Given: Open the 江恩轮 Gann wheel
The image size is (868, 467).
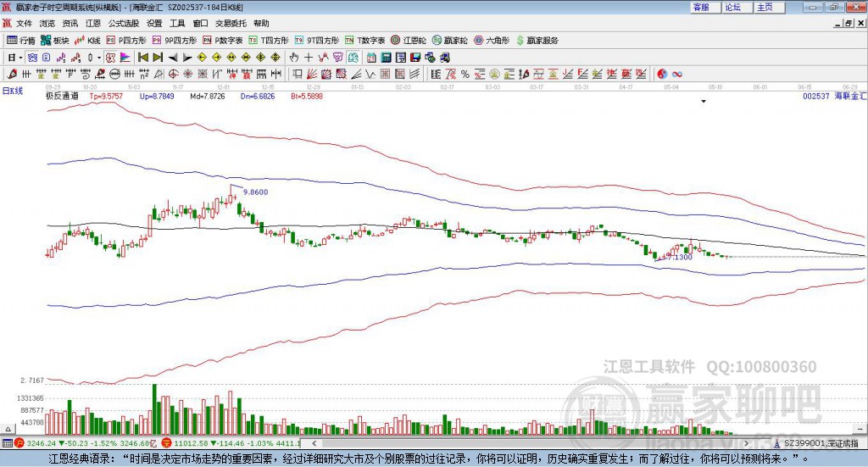Looking at the screenshot, I should point(409,41).
